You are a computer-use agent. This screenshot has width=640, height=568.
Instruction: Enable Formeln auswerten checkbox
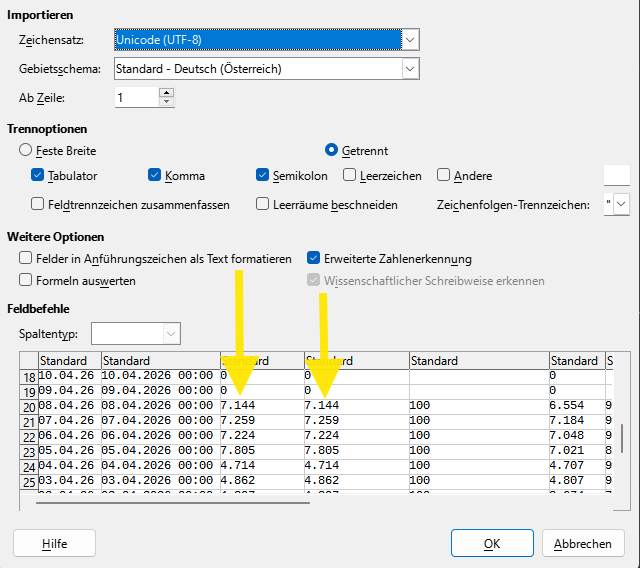click(26, 281)
